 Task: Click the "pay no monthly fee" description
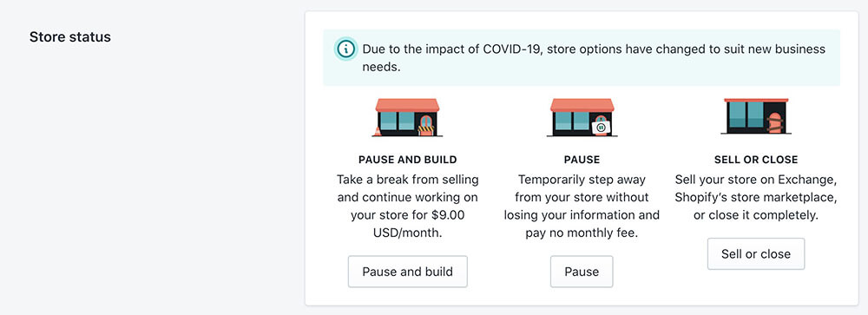click(x=582, y=233)
